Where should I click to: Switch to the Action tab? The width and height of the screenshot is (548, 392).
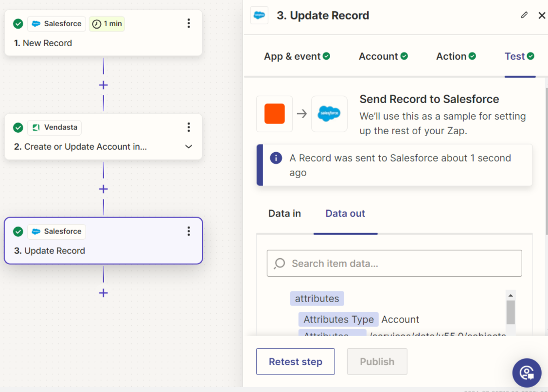[x=456, y=56]
